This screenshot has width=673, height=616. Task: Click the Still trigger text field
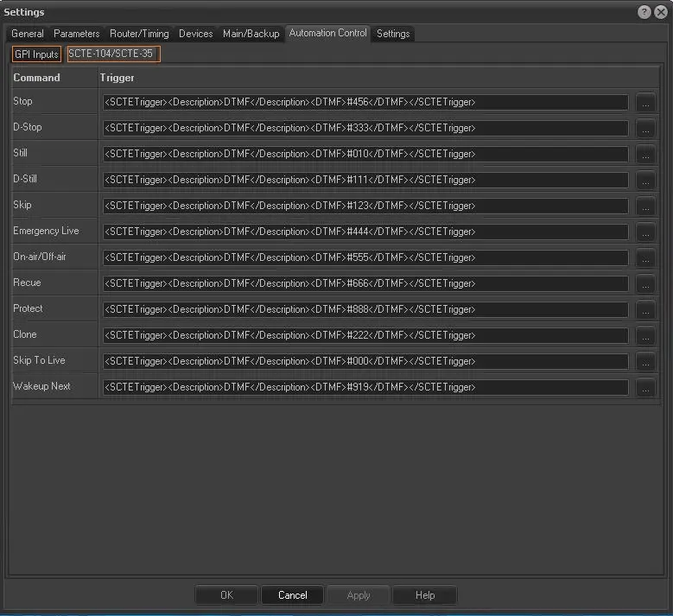(x=365, y=155)
